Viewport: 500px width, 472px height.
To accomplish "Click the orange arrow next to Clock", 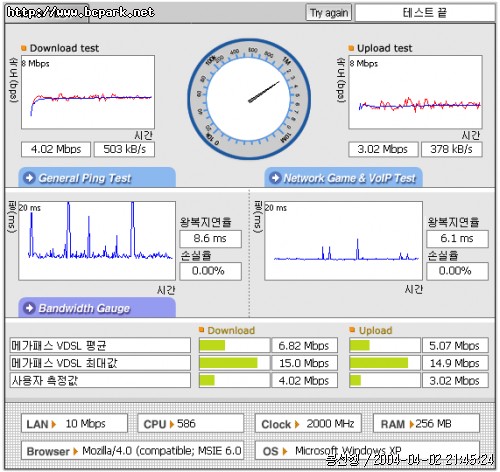I will 297,424.
